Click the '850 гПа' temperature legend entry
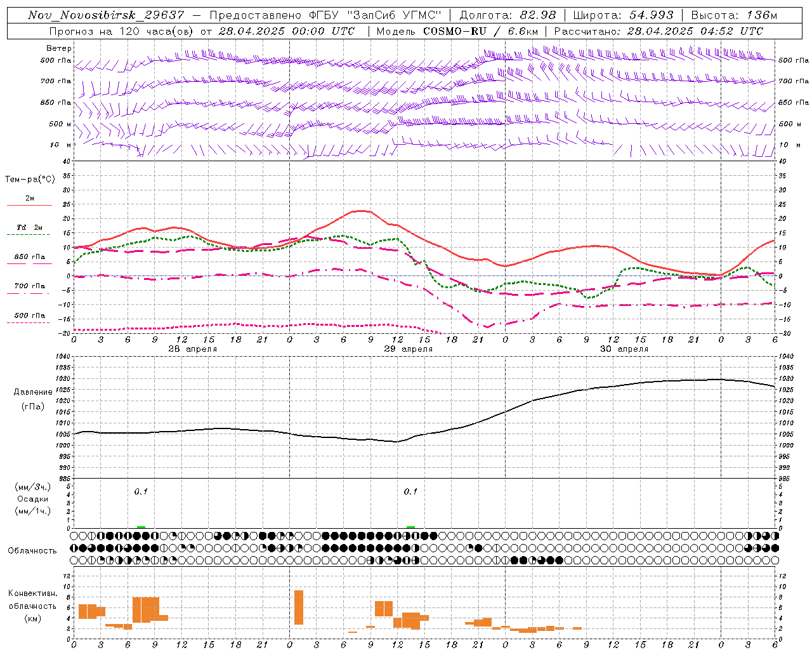 pyautogui.click(x=29, y=257)
